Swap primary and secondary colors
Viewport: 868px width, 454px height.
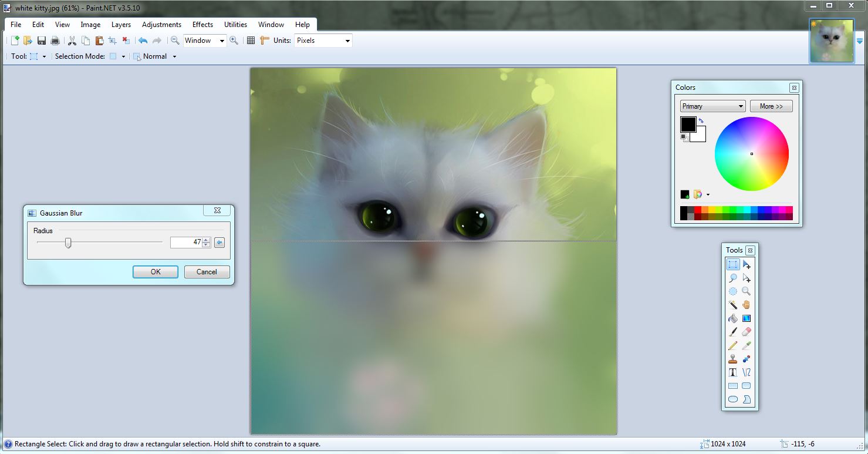pos(701,120)
